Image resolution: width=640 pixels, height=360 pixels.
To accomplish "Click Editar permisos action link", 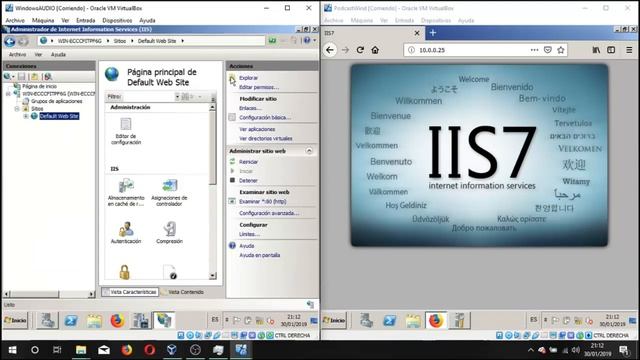I will (x=259, y=87).
